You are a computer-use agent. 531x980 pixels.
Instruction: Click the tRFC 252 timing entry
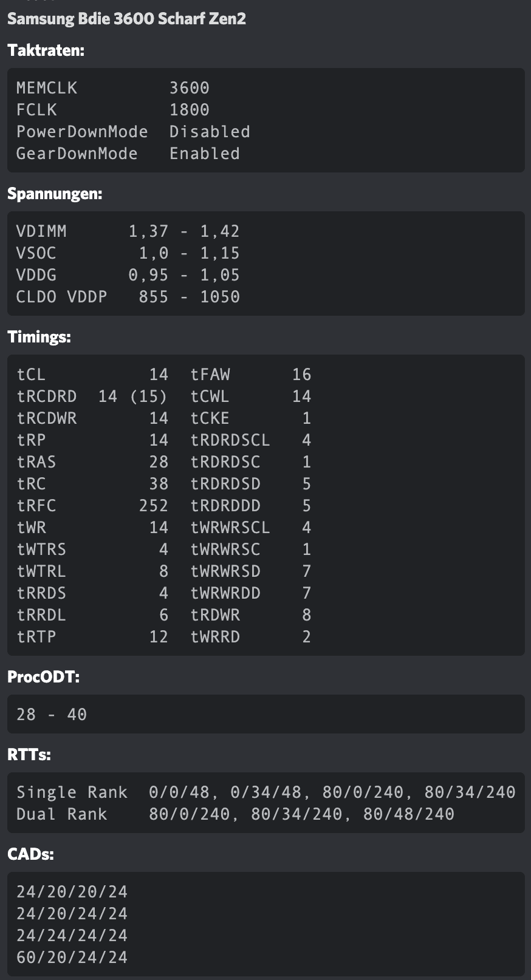(92, 506)
